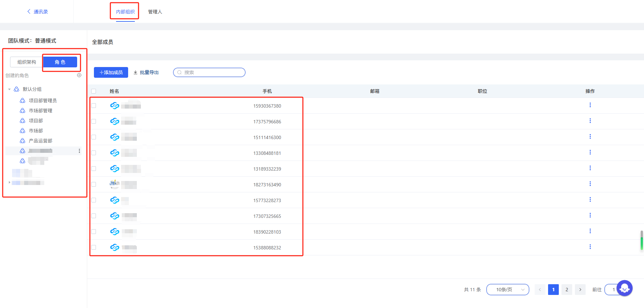Click the plus icon beside 创建的角色
This screenshot has height=308, width=644.
click(79, 75)
